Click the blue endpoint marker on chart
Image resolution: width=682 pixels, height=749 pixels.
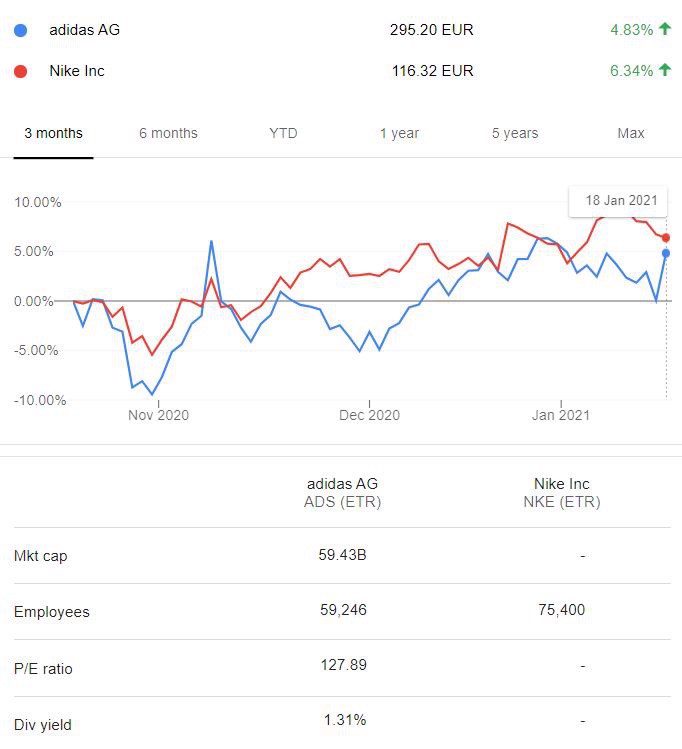tap(666, 253)
